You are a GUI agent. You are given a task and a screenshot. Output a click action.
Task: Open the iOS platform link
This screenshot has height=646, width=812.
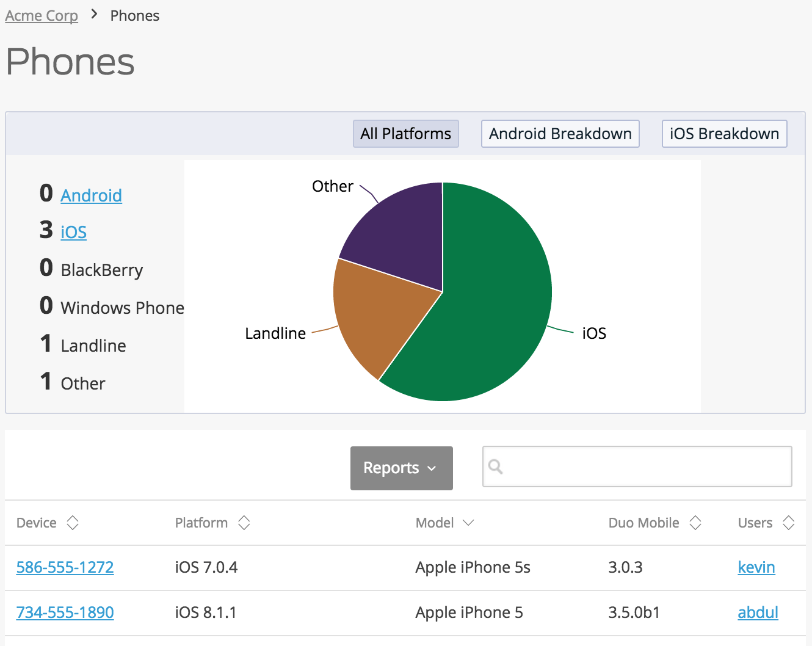tap(74, 232)
